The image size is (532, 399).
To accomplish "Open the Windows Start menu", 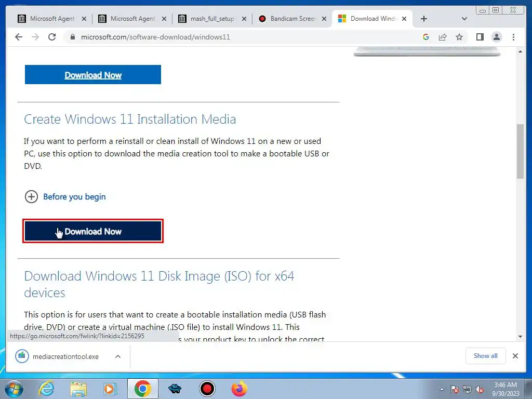I will coord(14,389).
